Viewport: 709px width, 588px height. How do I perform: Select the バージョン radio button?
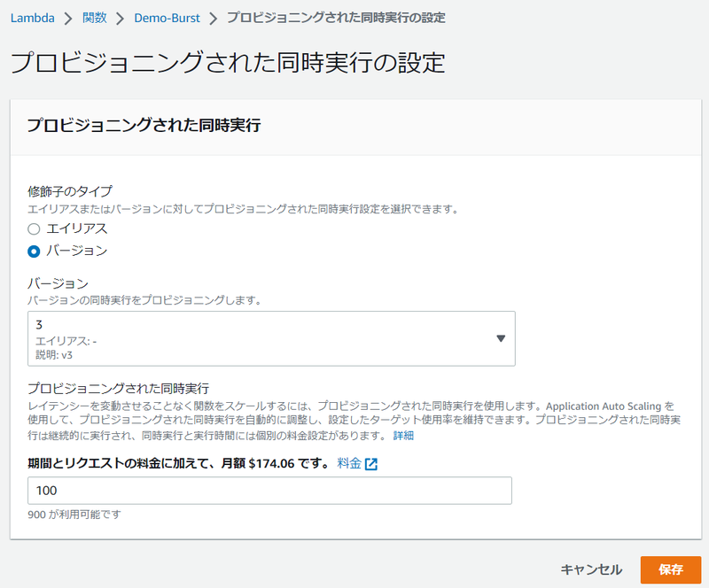coord(34,251)
